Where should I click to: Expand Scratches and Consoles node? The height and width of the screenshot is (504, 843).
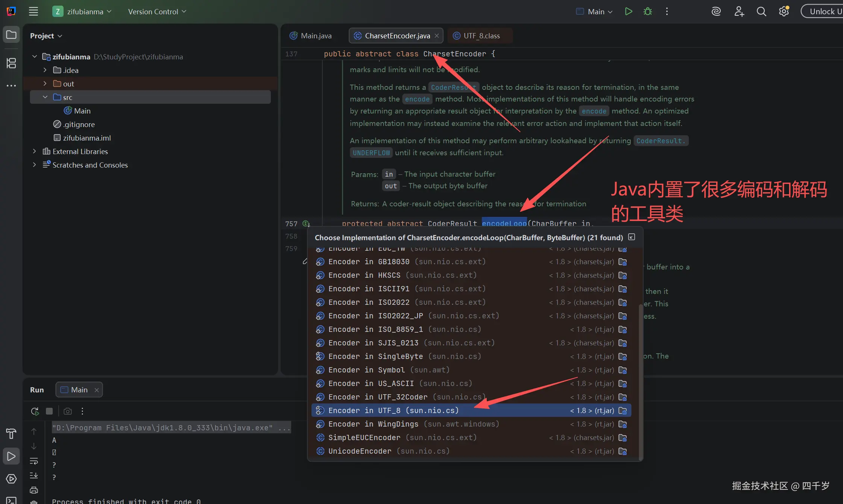pos(35,165)
